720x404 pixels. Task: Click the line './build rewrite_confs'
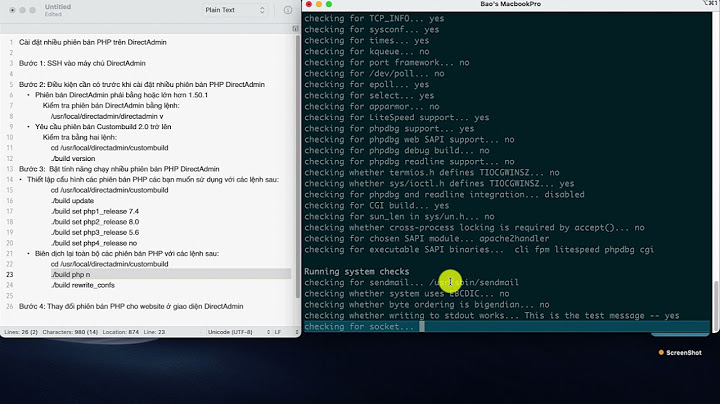coord(83,285)
